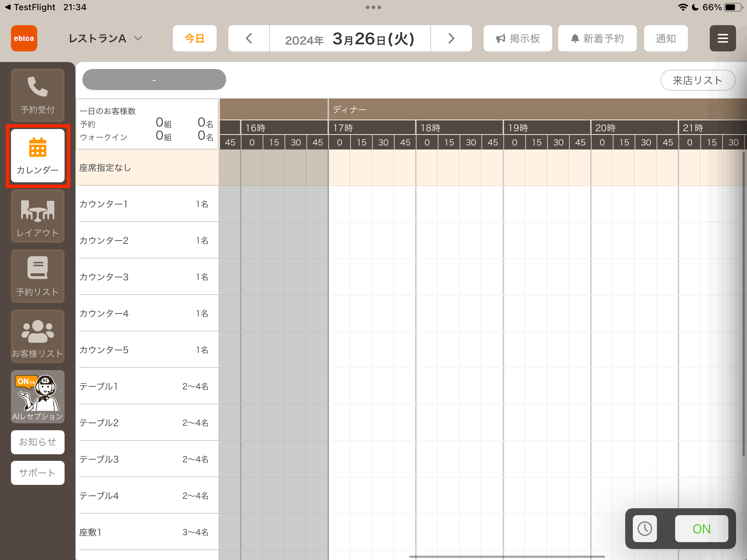747x560 pixels.
Task: Go to previous day with left chevron
Action: pyautogui.click(x=249, y=38)
